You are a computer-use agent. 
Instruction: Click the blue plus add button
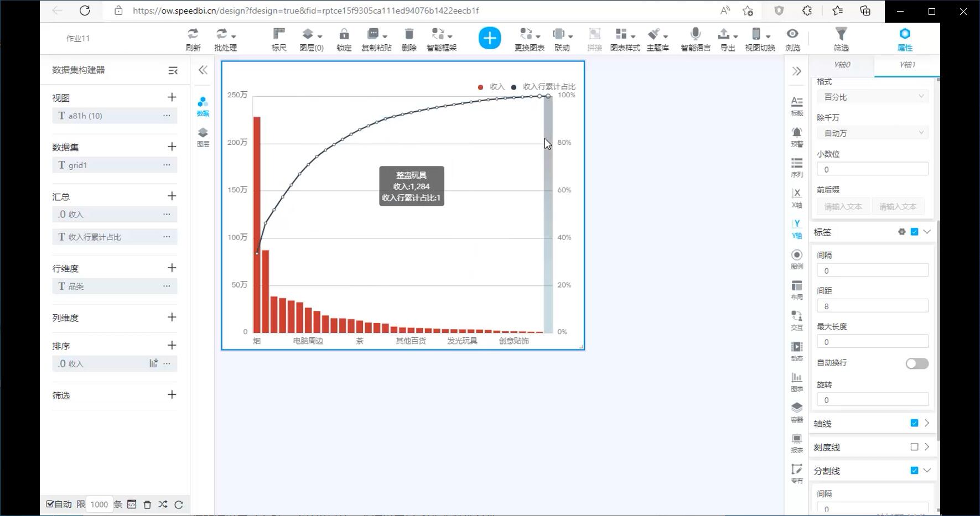[489, 38]
